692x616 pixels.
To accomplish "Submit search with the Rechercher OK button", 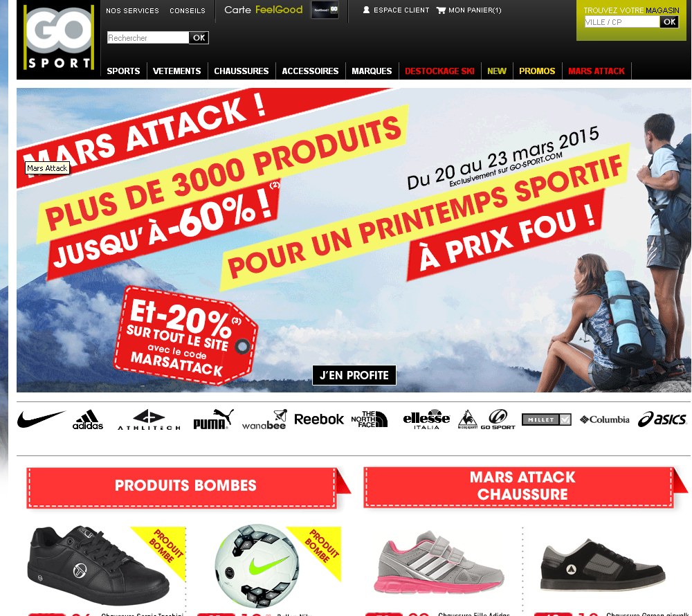I will click(199, 38).
